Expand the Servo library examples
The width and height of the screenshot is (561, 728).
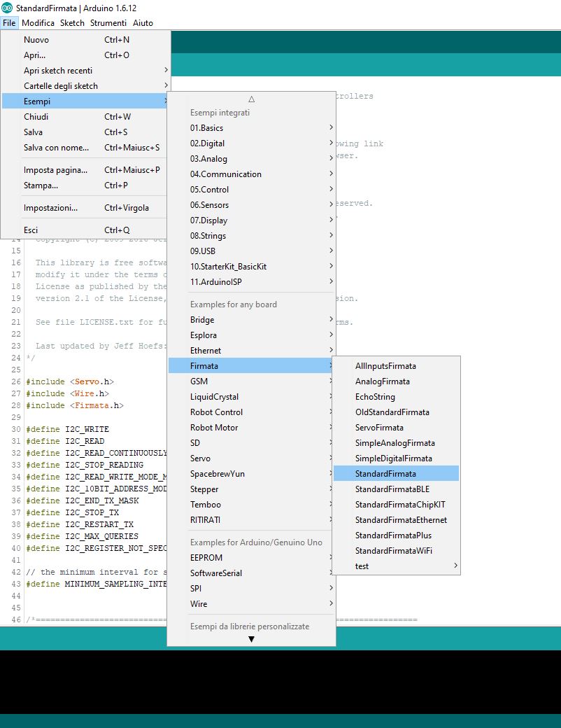pyautogui.click(x=252, y=458)
